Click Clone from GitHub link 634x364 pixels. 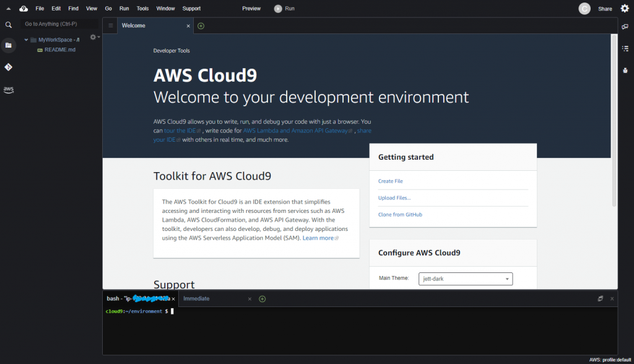point(400,215)
